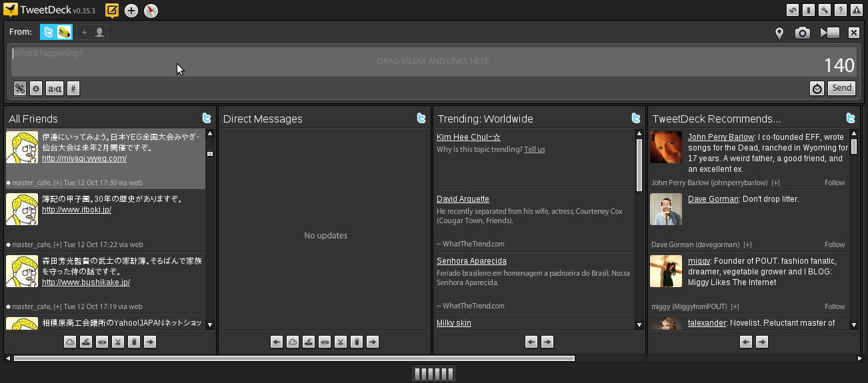Image resolution: width=868 pixels, height=383 pixels.
Task: Click the warning triangle notifications icon
Action: (856, 10)
